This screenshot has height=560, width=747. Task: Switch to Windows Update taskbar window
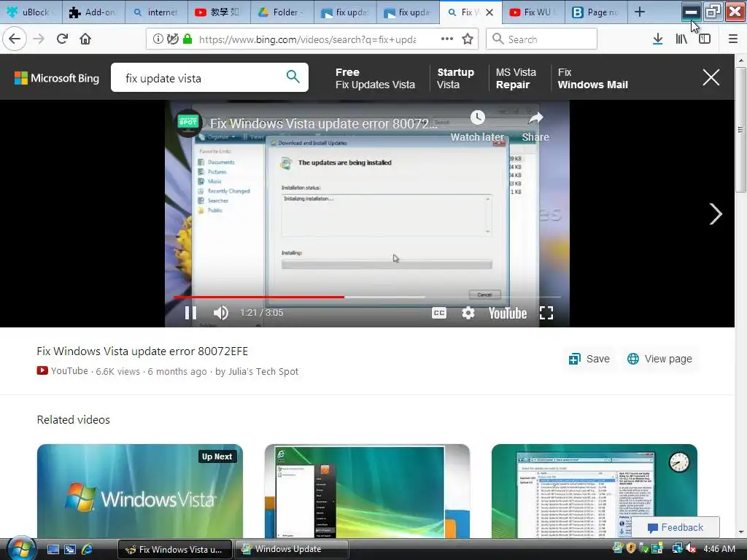pyautogui.click(x=292, y=549)
